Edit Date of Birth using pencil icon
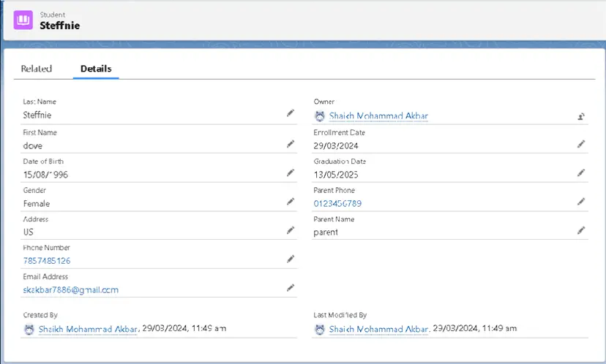The height and width of the screenshot is (364, 606). [x=290, y=173]
